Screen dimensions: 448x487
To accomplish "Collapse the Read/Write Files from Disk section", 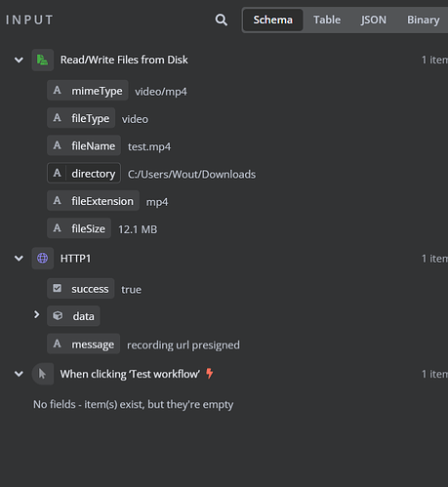I will tap(19, 60).
